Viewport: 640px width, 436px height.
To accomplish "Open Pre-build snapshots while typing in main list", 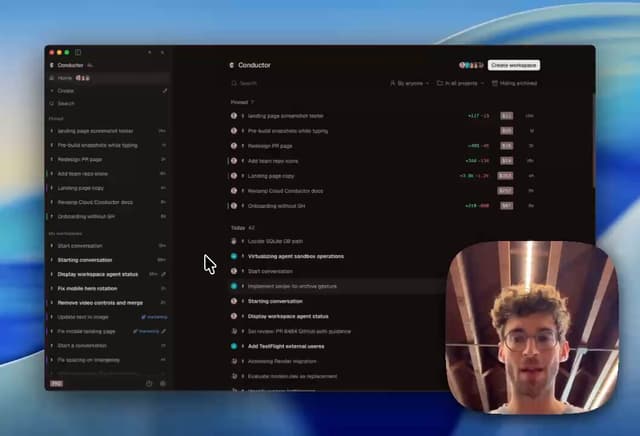I will pyautogui.click(x=384, y=131).
